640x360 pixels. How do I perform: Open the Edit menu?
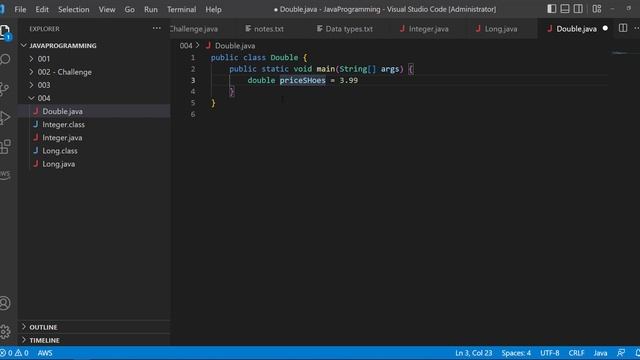click(42, 9)
